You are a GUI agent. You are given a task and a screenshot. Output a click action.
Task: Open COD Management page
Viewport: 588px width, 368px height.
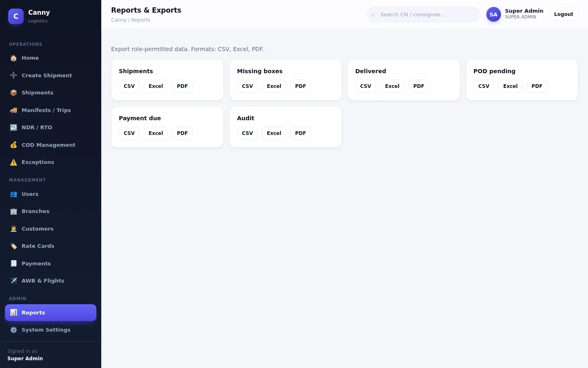51,145
